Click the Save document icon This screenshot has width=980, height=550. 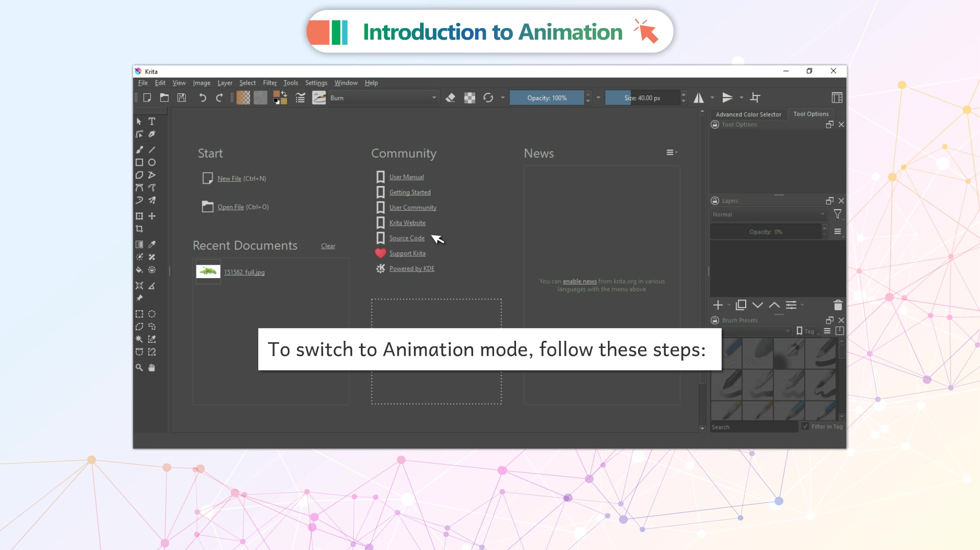coord(181,98)
